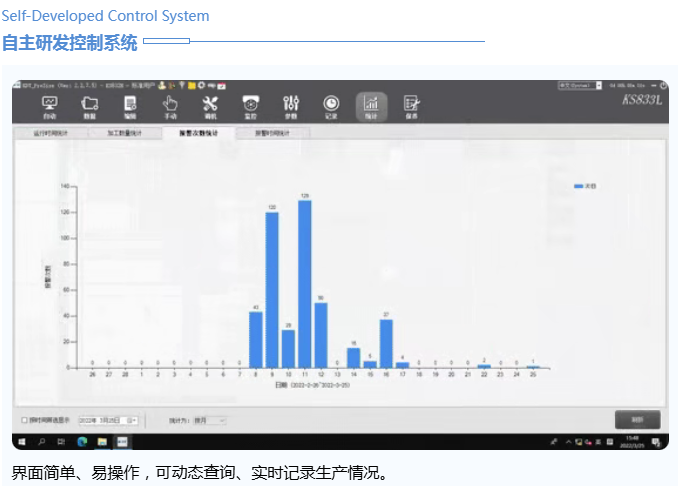Toggle the time filter checkbox at bottom left
Image resolution: width=678 pixels, height=486 pixels.
[x=24, y=420]
